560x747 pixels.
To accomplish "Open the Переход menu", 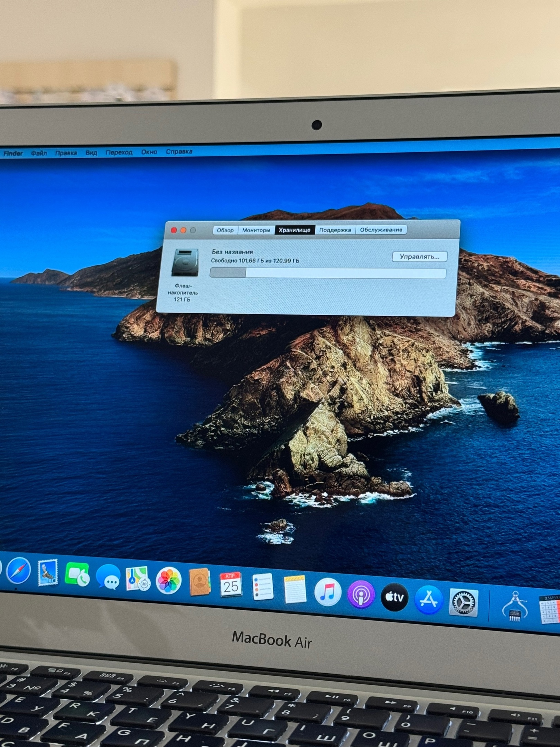I will click(119, 152).
